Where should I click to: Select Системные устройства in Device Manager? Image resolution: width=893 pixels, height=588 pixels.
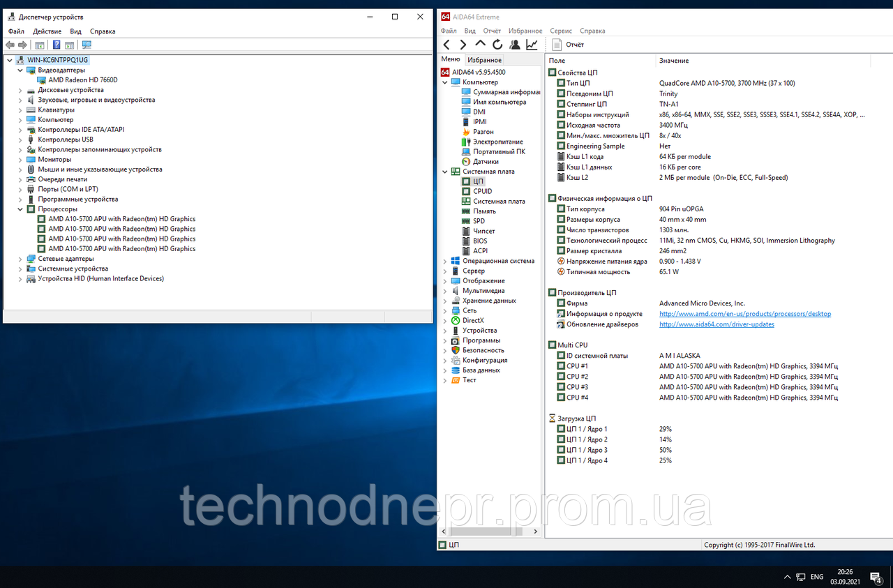click(73, 269)
